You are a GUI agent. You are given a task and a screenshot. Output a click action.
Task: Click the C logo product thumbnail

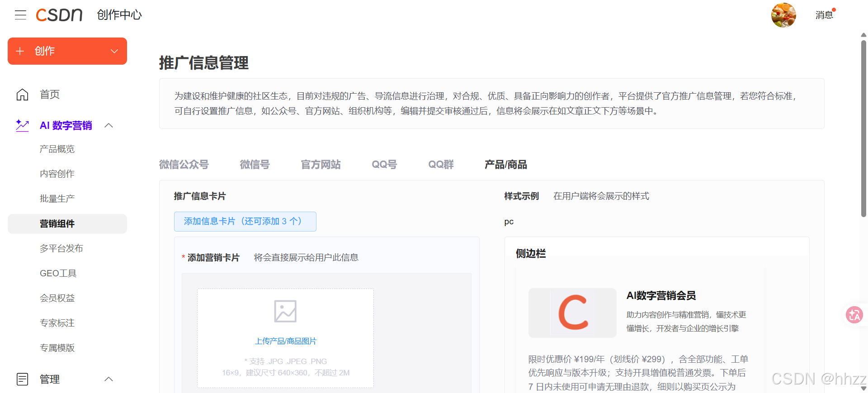click(572, 313)
